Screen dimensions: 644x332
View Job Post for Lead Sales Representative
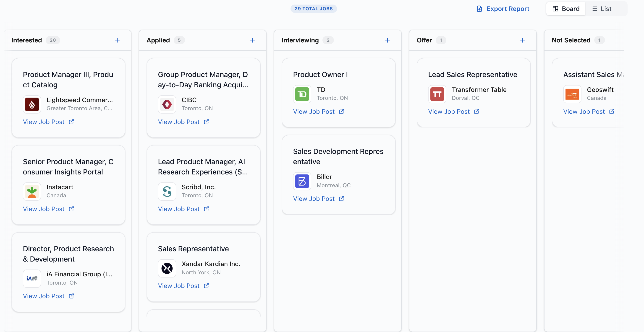[x=449, y=112]
